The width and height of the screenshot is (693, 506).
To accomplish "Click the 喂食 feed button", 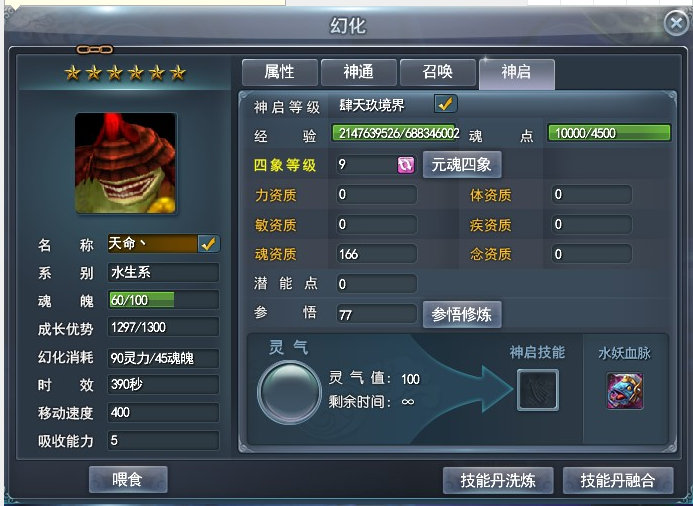I will click(128, 479).
